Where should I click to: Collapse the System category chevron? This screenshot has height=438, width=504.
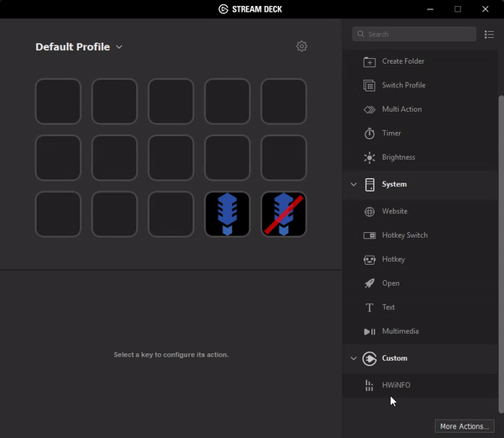354,184
